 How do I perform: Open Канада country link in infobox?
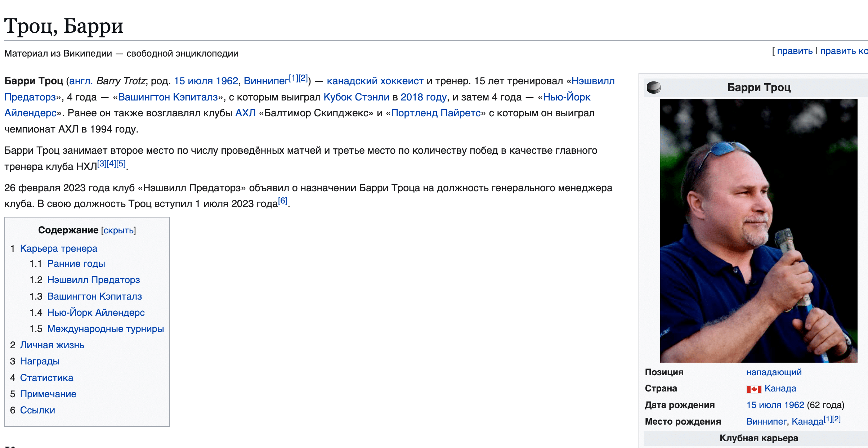click(780, 389)
